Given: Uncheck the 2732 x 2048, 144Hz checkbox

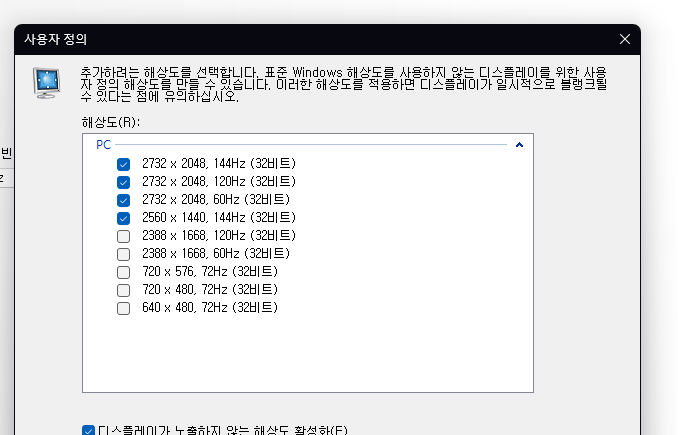Looking at the screenshot, I should pos(123,164).
